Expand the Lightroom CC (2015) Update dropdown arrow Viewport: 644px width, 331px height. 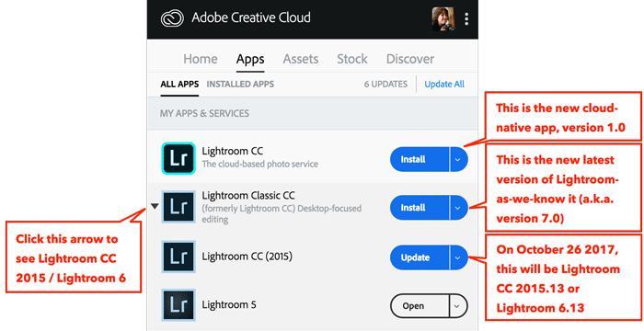[459, 257]
